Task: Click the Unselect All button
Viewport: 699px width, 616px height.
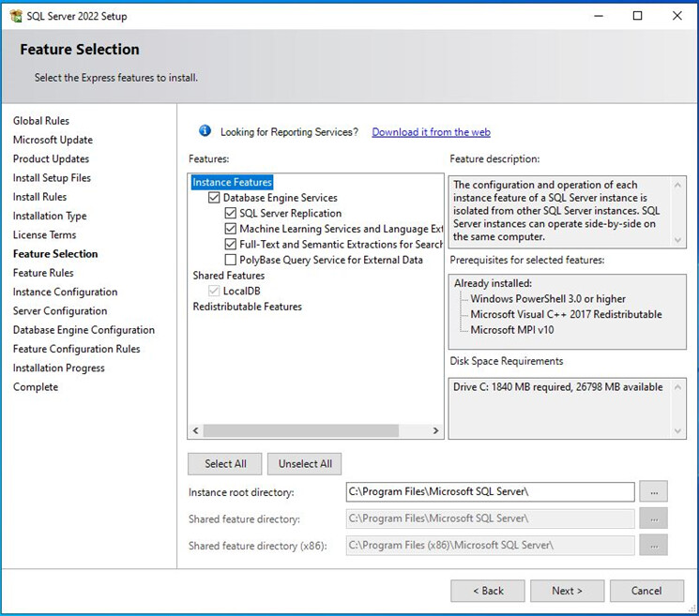Action: point(305,464)
